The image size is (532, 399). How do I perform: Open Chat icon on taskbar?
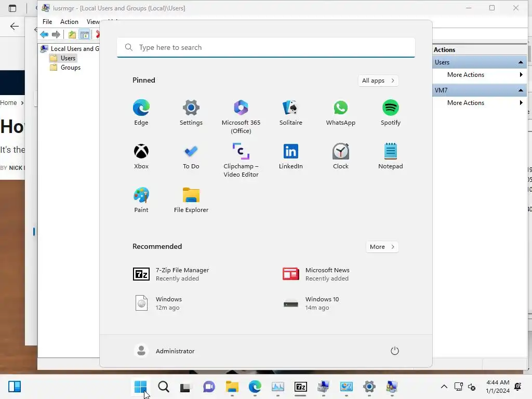tap(209, 387)
